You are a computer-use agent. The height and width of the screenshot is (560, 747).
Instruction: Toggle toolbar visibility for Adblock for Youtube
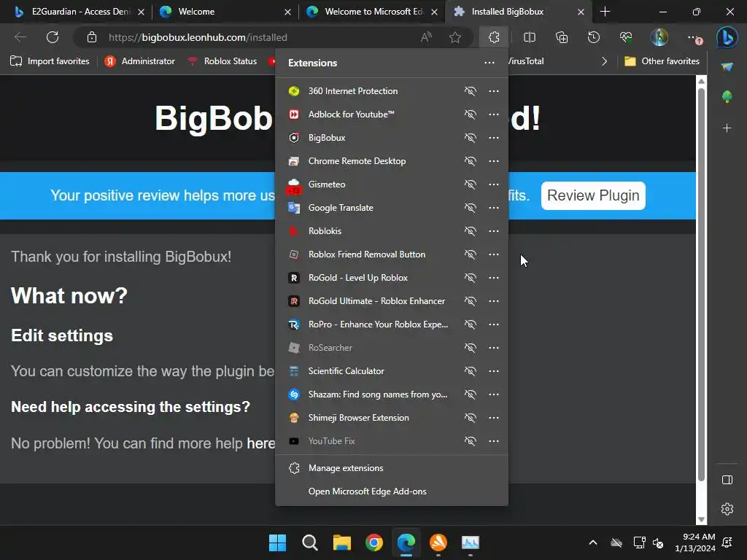[x=471, y=114]
